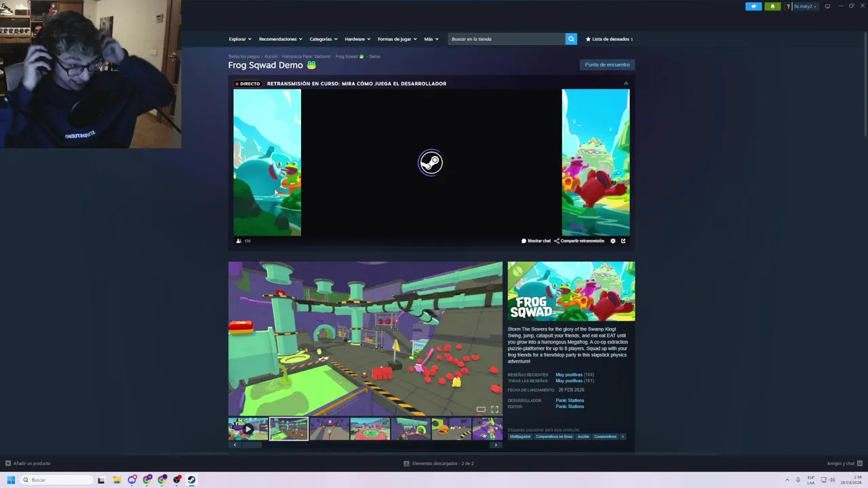This screenshot has width=868, height=488.
Task: Play the trailer video thumbnail
Action: point(248,429)
